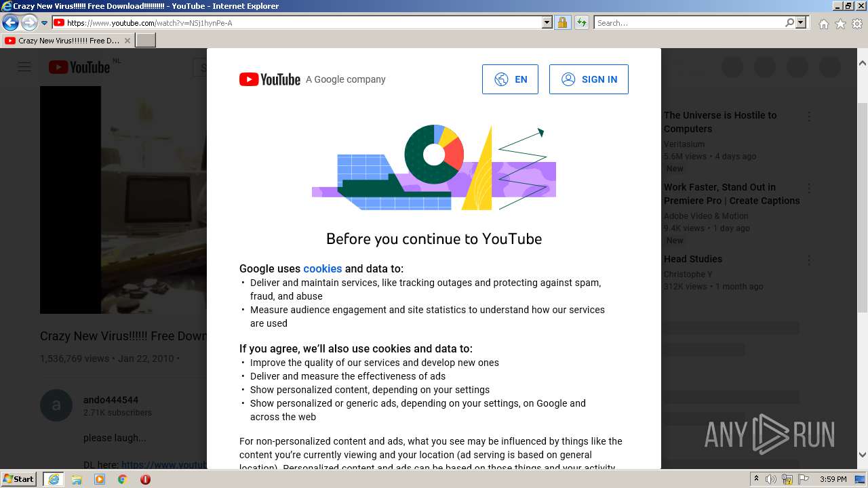868x488 pixels.
Task: Click The Universe is Hostile to Computers video
Action: click(x=720, y=122)
